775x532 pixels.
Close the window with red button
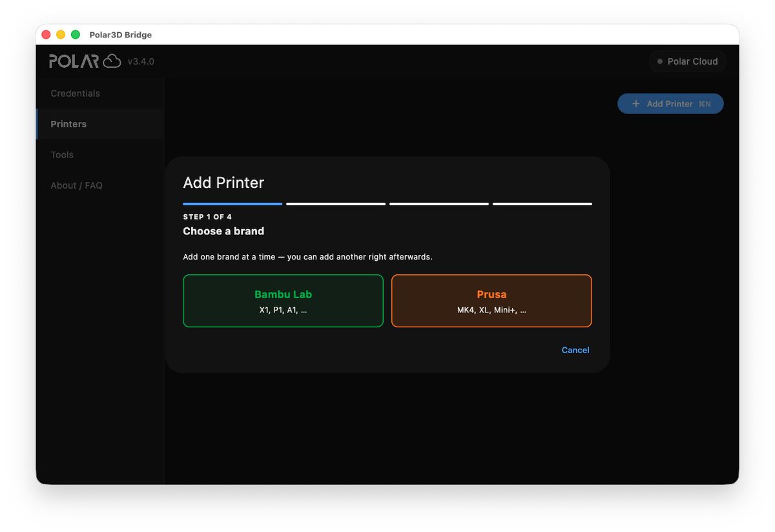coord(46,35)
